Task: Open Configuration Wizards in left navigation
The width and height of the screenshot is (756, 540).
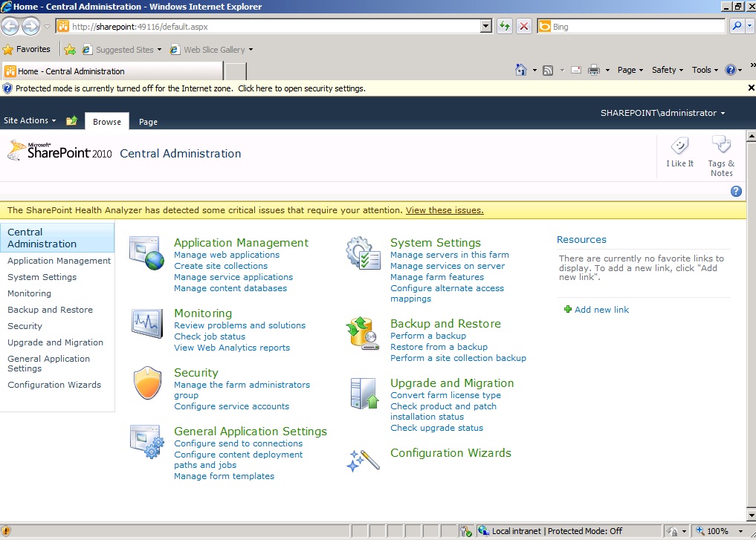Action: point(54,385)
